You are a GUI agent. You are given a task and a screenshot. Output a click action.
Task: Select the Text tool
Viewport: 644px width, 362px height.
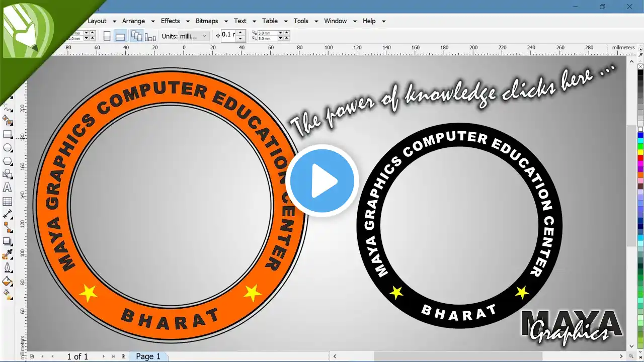click(8, 188)
